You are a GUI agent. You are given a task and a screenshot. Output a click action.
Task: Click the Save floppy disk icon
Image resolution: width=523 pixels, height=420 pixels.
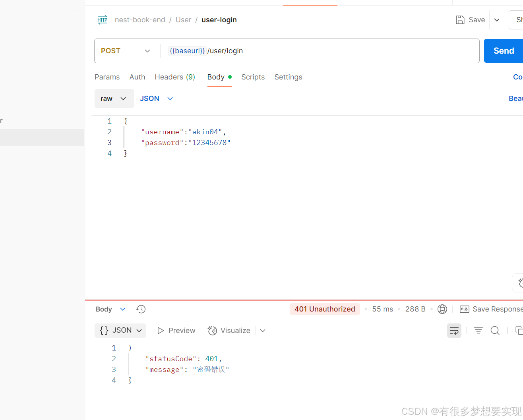(460, 20)
